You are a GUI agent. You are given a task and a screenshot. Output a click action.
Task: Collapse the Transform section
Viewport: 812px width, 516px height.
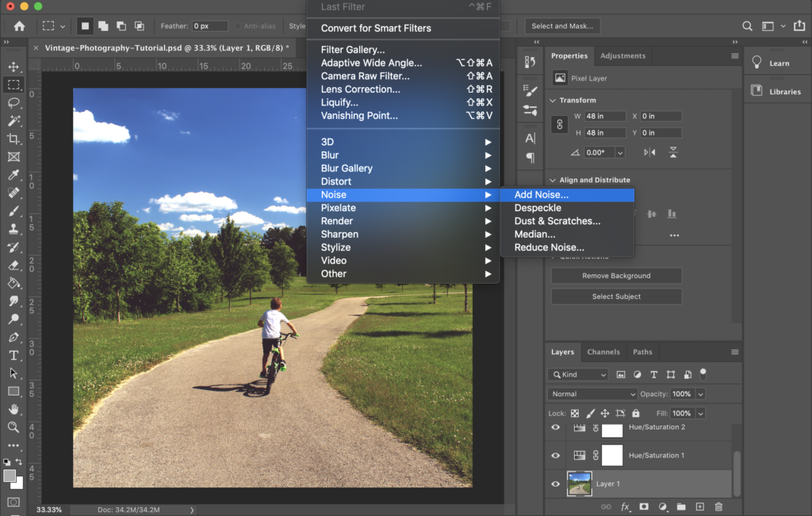[553, 101]
